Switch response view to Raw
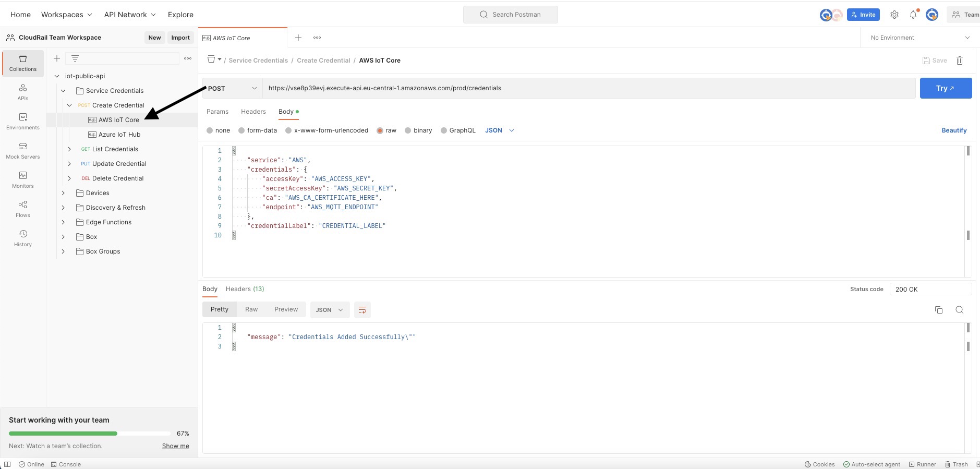This screenshot has width=980, height=469. click(x=251, y=309)
